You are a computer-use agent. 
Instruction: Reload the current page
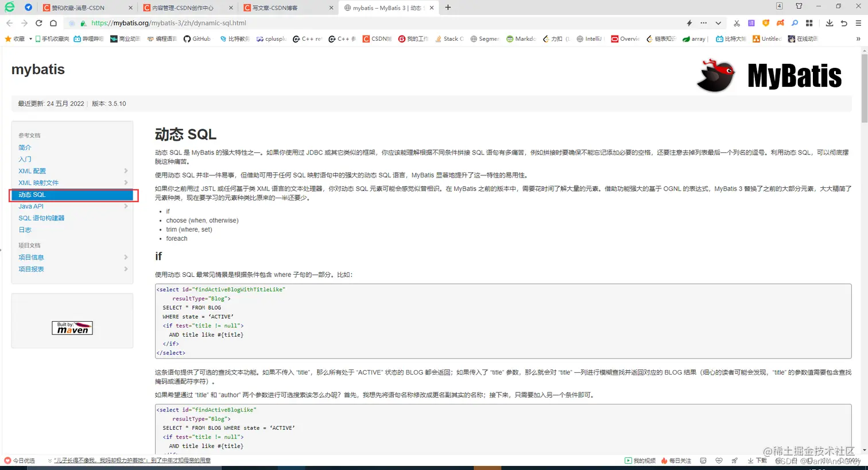(x=39, y=23)
